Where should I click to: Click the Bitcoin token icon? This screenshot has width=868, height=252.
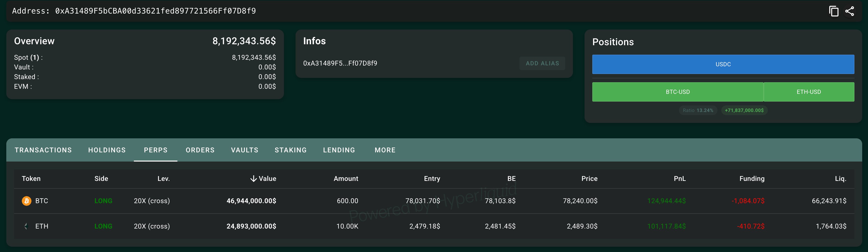27,201
